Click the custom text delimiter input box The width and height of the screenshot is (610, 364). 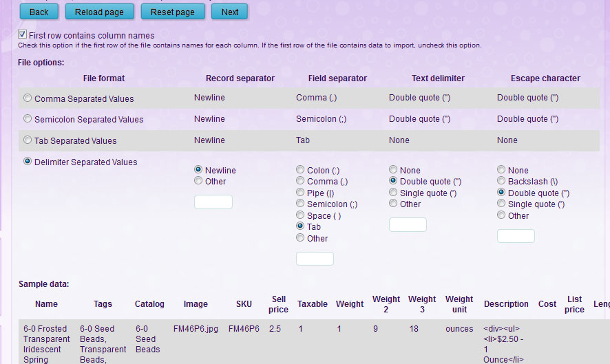tap(408, 225)
